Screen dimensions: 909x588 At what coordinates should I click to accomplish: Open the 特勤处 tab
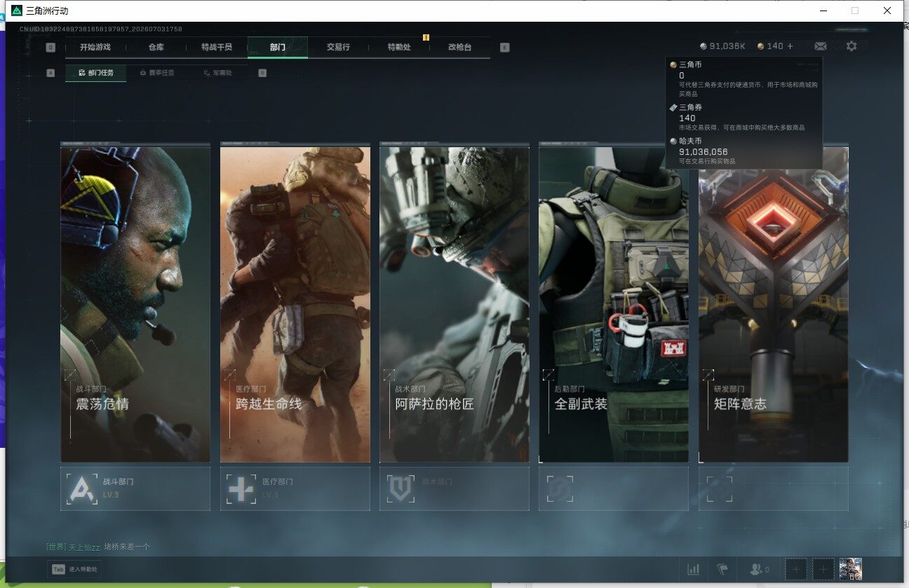[399, 47]
